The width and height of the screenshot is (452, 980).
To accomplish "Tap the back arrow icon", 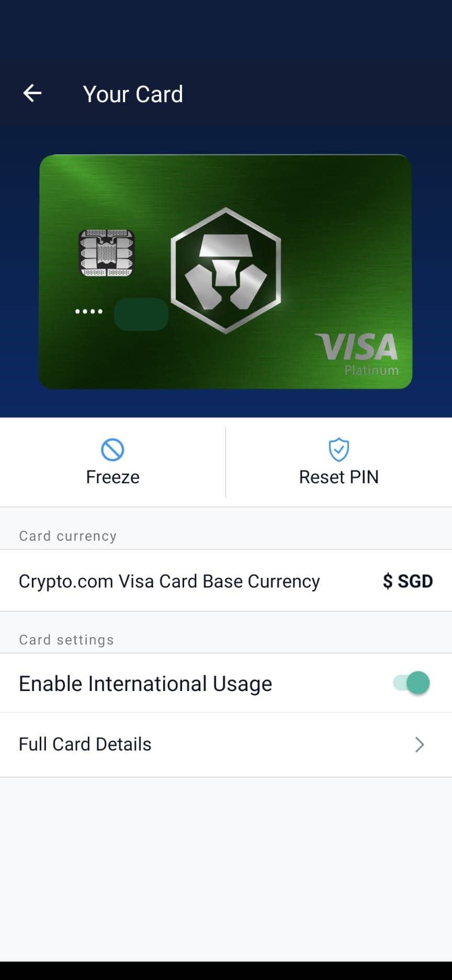I will (32, 94).
